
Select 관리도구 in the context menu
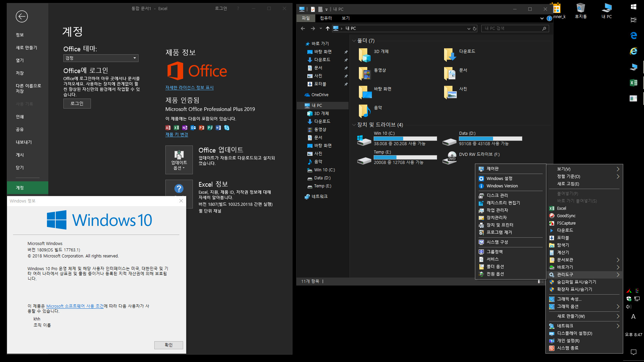[x=584, y=275]
